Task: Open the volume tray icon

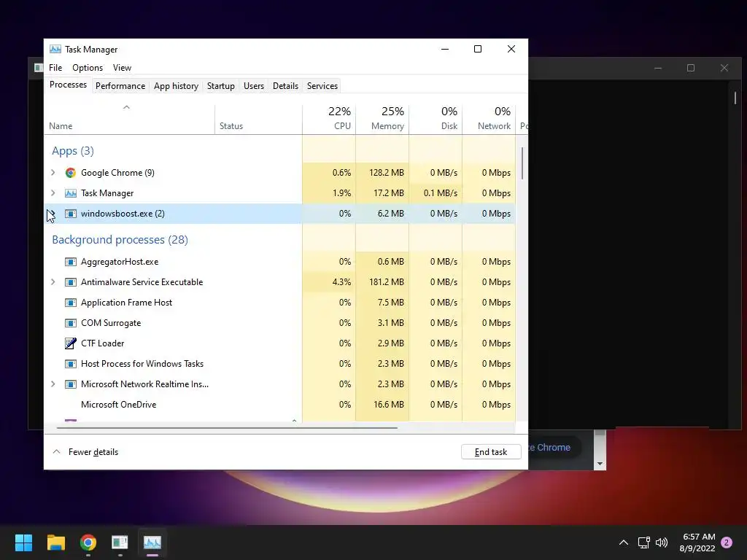Action: point(662,542)
